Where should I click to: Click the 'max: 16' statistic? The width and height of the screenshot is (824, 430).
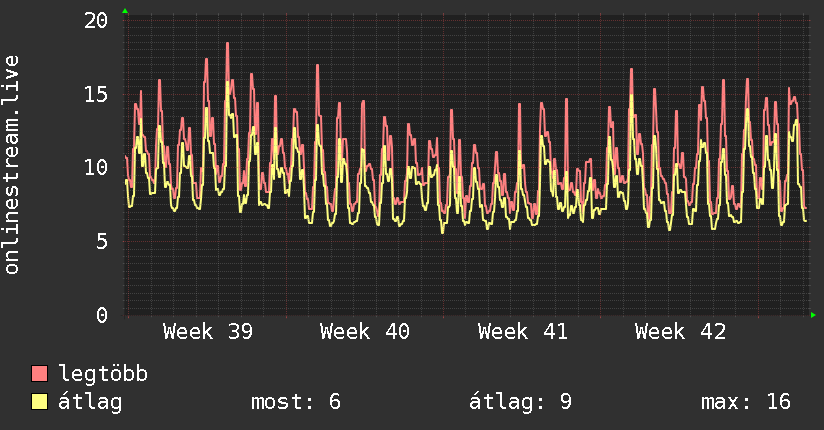pyautogui.click(x=746, y=402)
